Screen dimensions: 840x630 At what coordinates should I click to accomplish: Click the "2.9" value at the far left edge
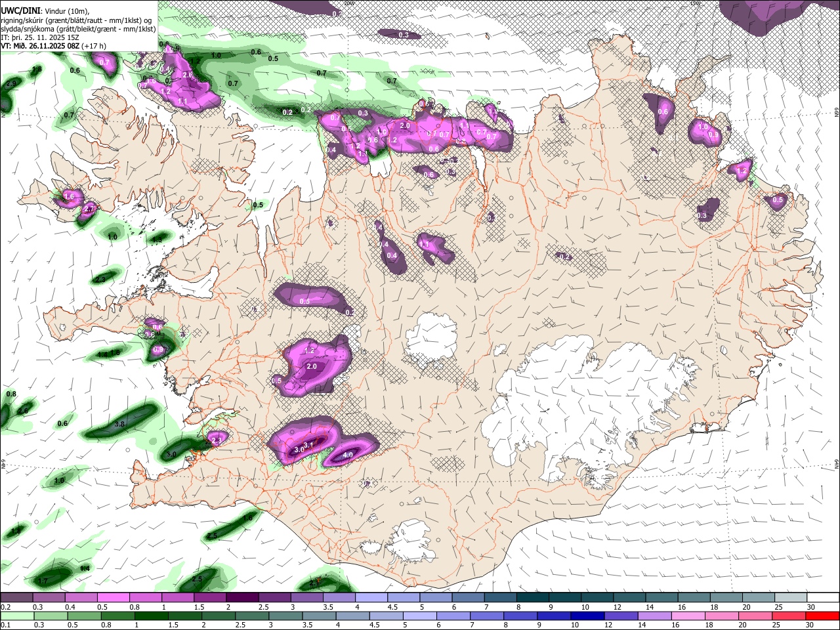(x=11, y=84)
